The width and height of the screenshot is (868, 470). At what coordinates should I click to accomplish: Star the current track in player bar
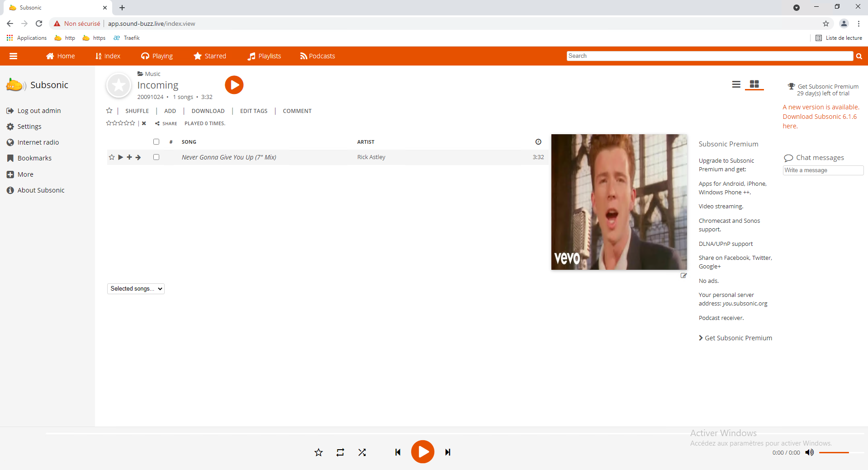(x=318, y=452)
